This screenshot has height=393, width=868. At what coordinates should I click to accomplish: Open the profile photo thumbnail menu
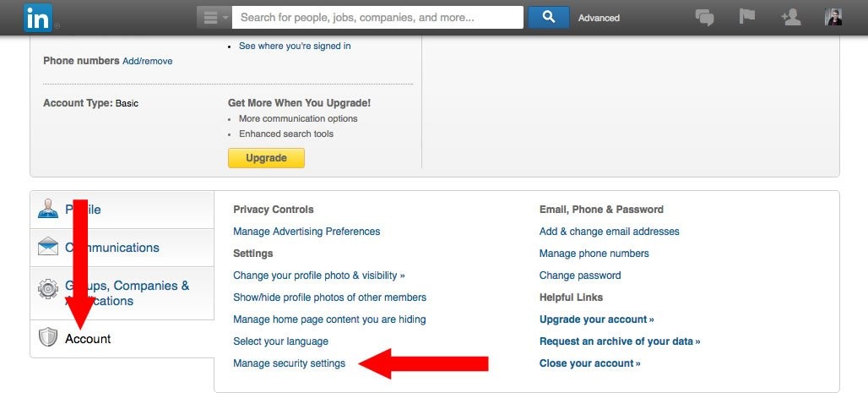pos(833,17)
